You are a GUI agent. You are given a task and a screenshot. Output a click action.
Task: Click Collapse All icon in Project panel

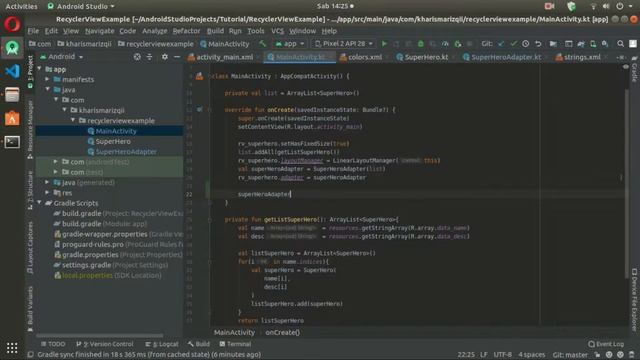coord(149,57)
